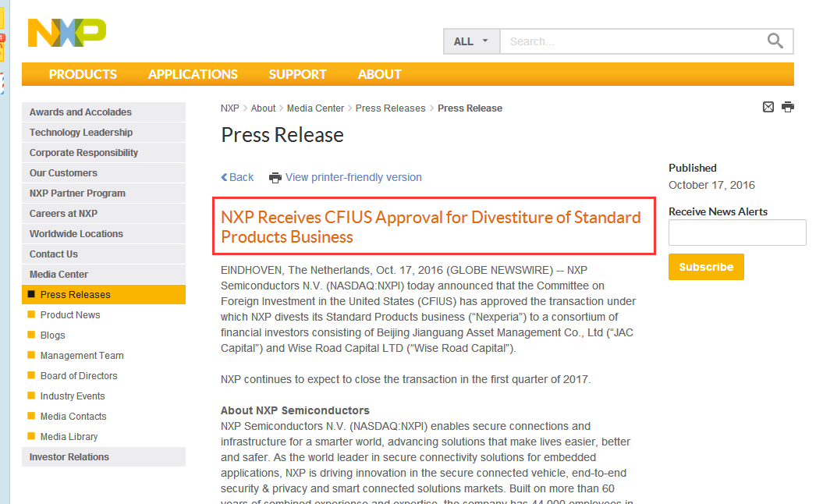Select Board of Directors in sidebar
This screenshot has height=504, width=823.
[79, 376]
